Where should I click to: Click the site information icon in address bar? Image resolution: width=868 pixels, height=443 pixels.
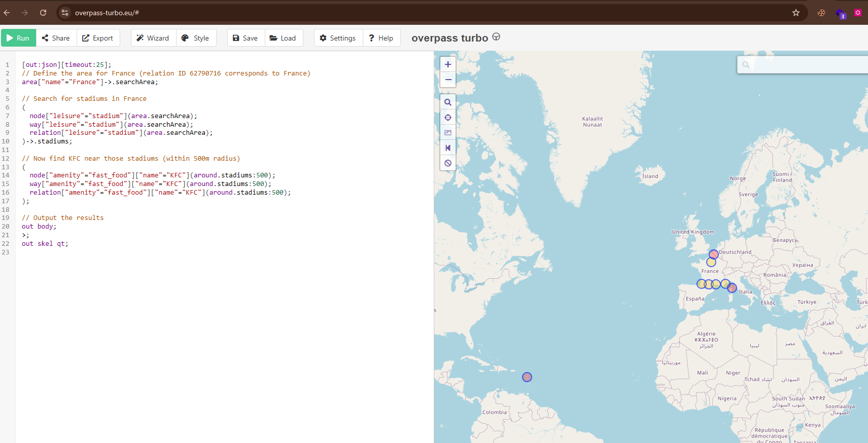65,13
